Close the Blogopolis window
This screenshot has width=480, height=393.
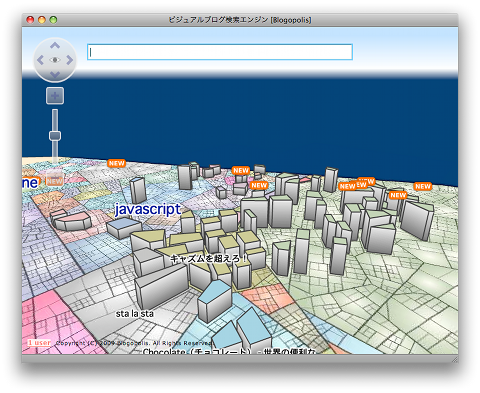tap(30, 20)
